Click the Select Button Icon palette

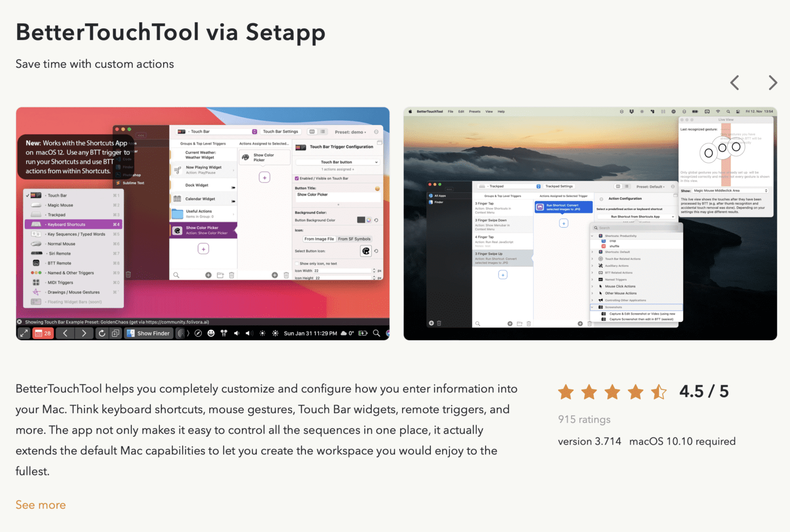(366, 250)
